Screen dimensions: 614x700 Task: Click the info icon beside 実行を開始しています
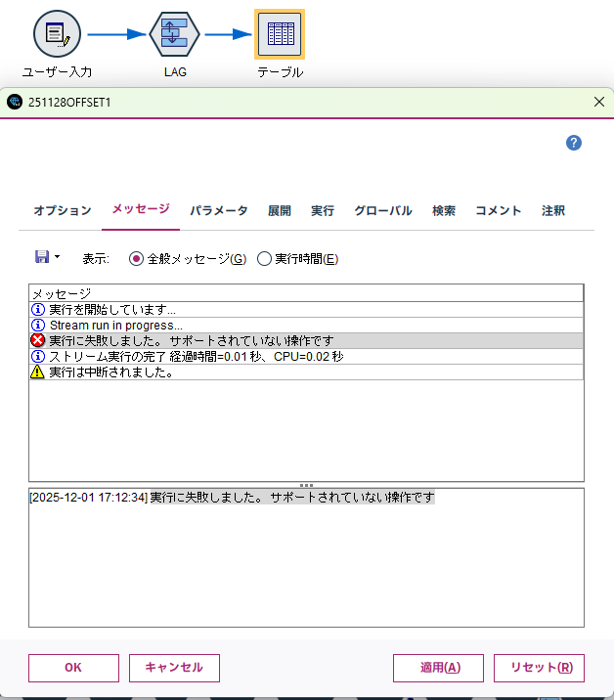coord(38,309)
